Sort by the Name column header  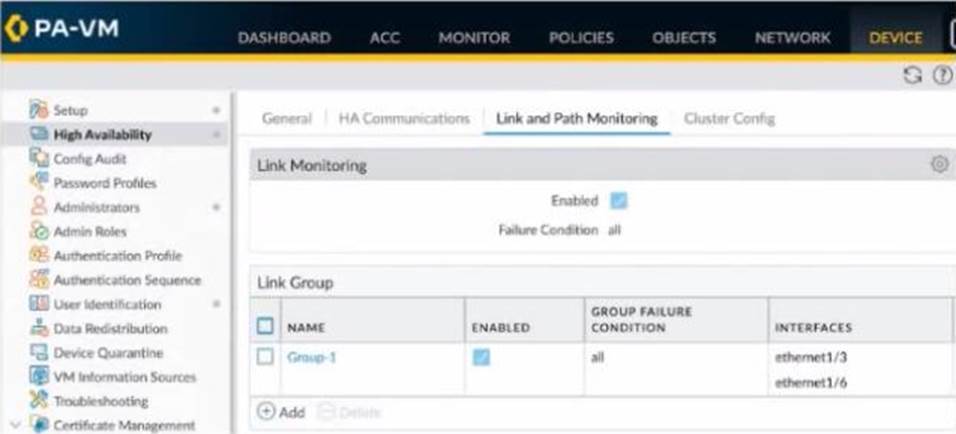coord(306,327)
